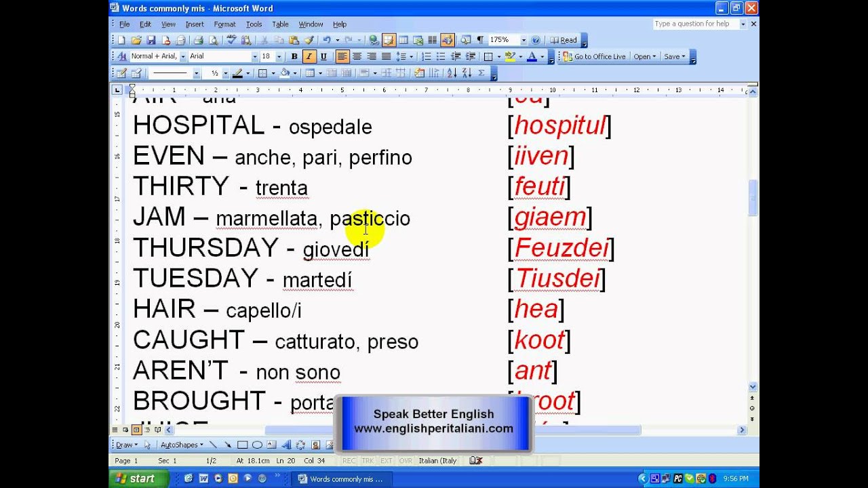Click the AutoSum sigma icon
Screen dimensions: 868x488
pyautogui.click(x=481, y=73)
